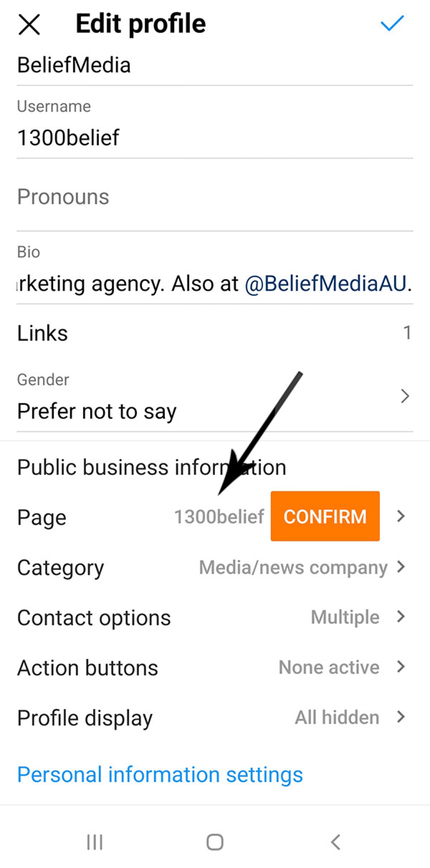Open the Links row
Screen dimensions: 430x868
(x=214, y=333)
